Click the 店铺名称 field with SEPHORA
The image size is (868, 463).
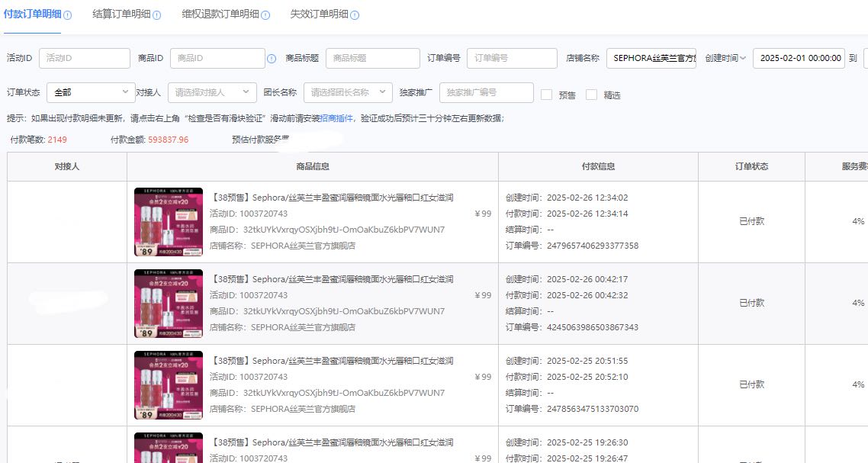click(x=651, y=58)
